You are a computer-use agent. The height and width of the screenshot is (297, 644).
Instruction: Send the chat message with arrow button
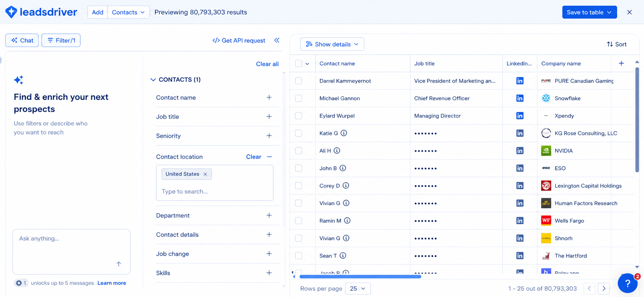click(119, 264)
